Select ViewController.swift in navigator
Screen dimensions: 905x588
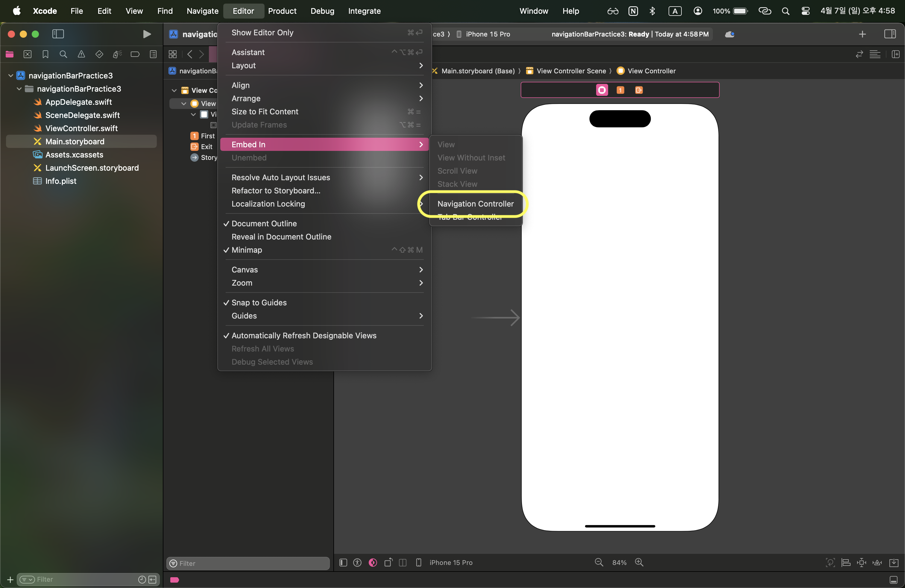(x=81, y=128)
